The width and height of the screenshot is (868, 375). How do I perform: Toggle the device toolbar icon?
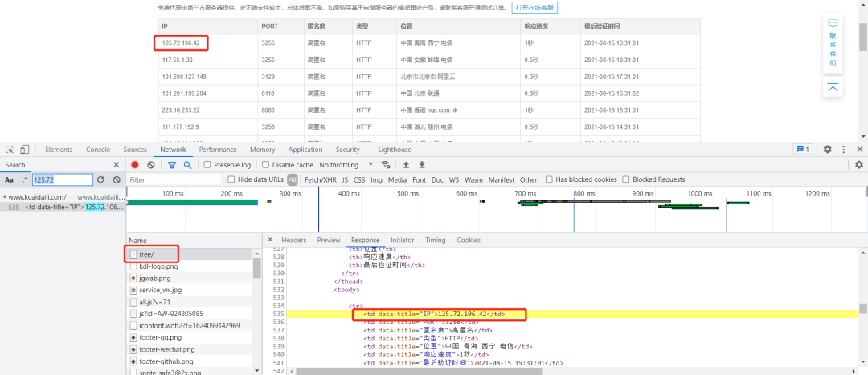click(24, 150)
